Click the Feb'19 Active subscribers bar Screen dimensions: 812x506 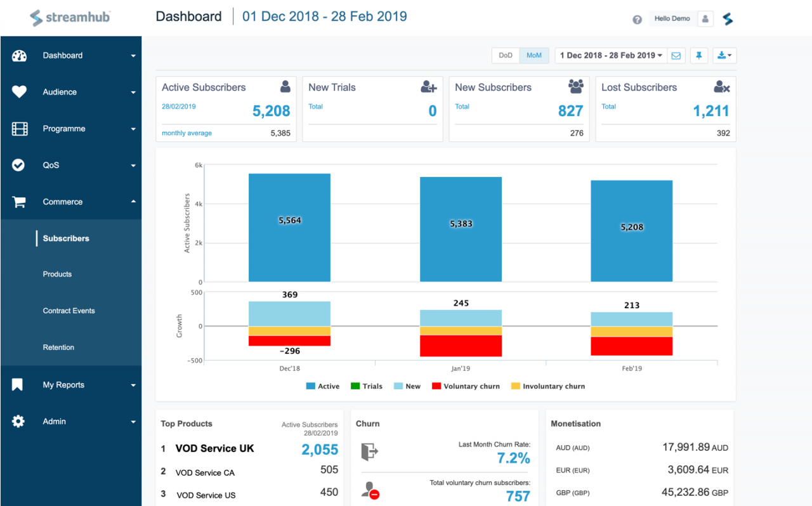pyautogui.click(x=631, y=228)
